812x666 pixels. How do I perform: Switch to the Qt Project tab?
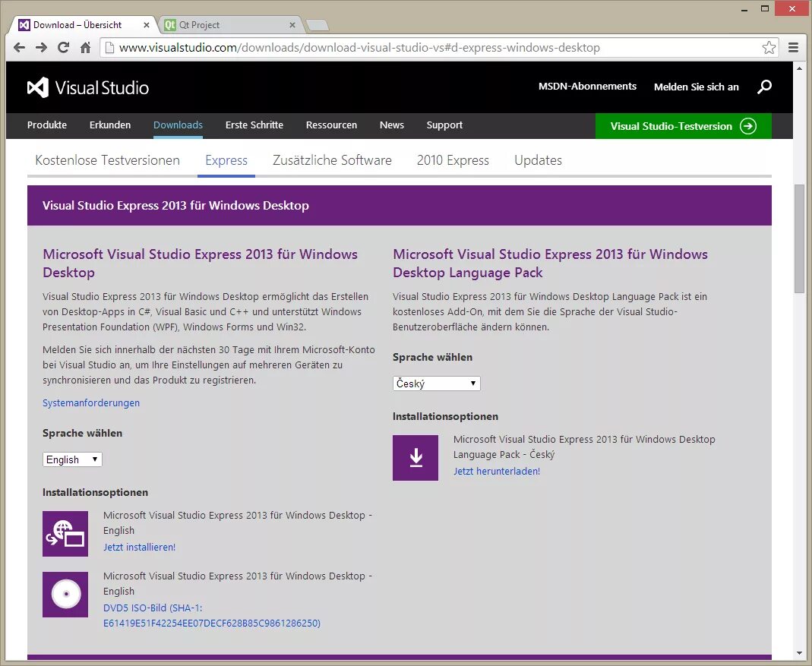(x=229, y=25)
